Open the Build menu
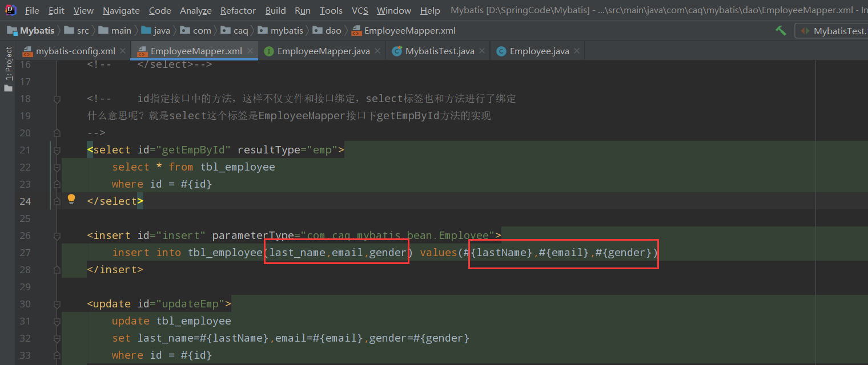Screen dimensions: 868x365 click(x=276, y=10)
